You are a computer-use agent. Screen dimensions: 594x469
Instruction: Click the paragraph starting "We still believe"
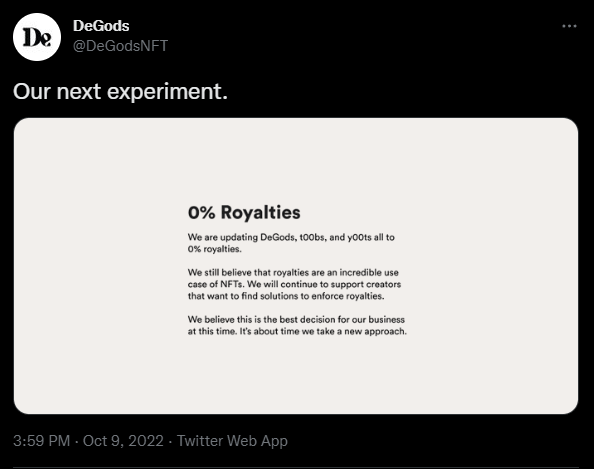[x=294, y=284]
